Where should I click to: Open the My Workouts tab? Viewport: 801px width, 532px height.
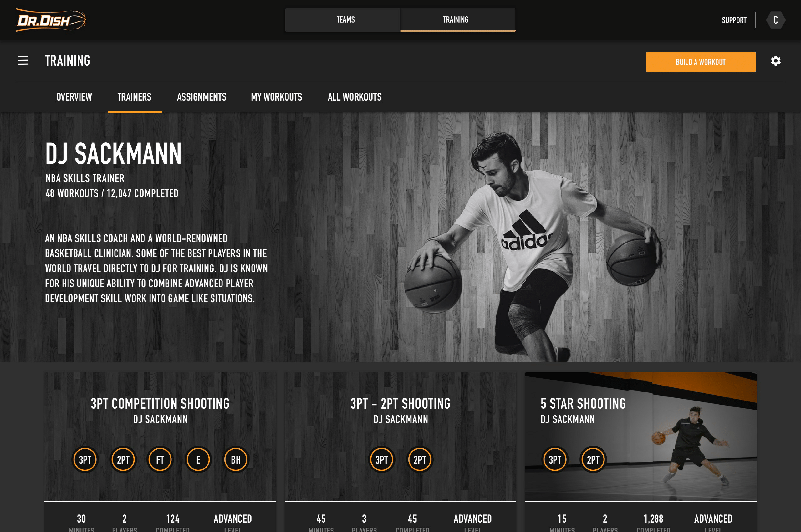click(x=276, y=97)
